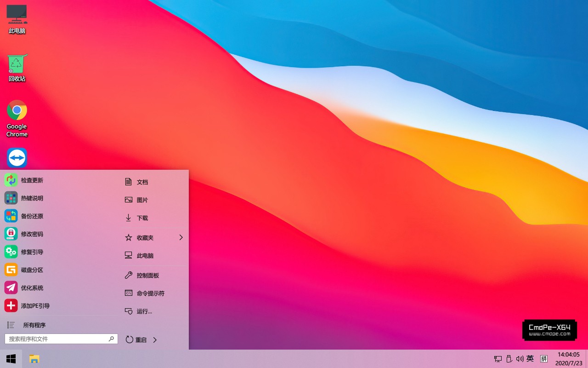588x368 pixels.
Task: Open the 修改密码 password tool icon
Action: coord(11,234)
